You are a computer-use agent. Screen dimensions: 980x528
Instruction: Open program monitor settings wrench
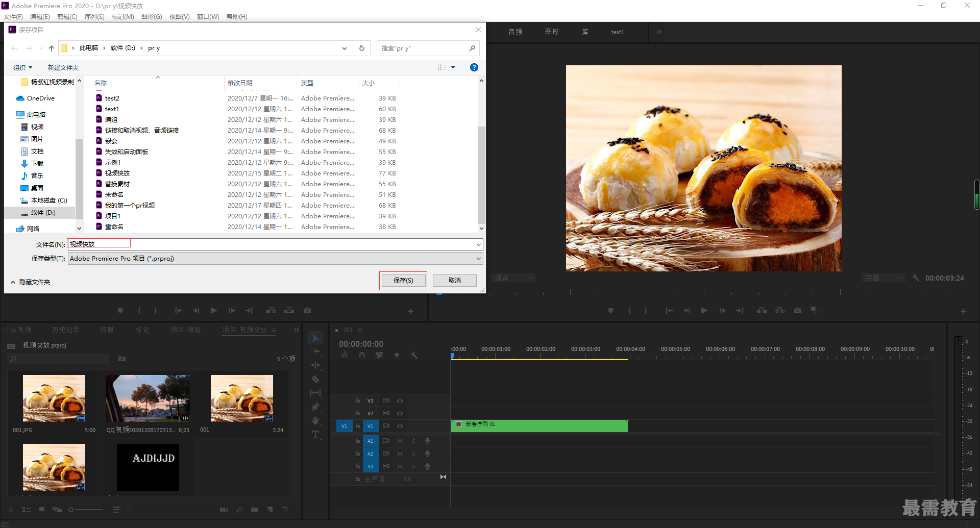(916, 278)
